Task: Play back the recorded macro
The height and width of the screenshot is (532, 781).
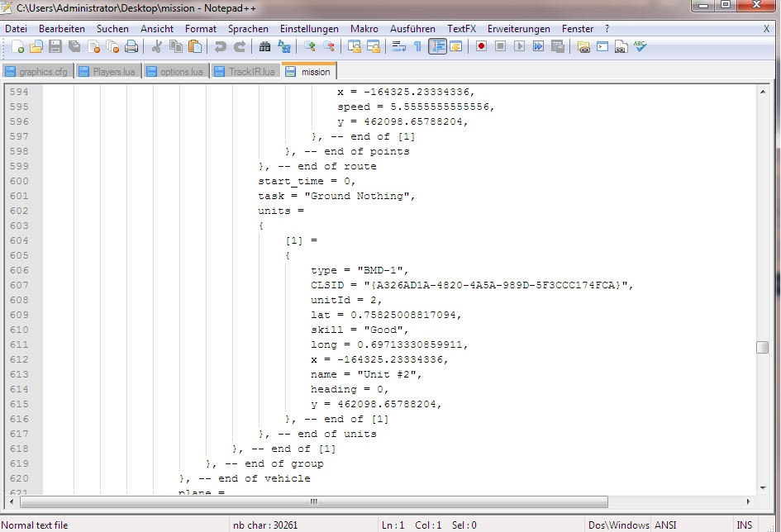Action: pyautogui.click(x=519, y=47)
